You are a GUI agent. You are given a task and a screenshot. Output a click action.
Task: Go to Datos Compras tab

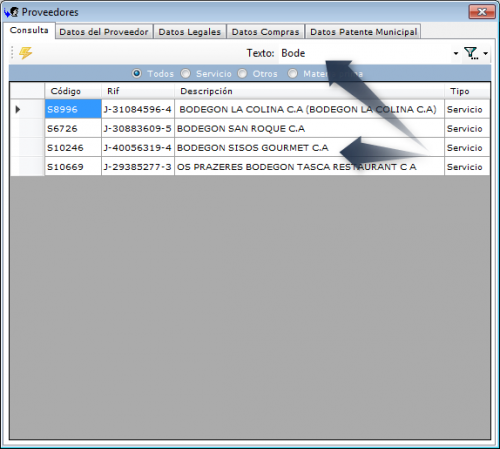pyautogui.click(x=265, y=32)
